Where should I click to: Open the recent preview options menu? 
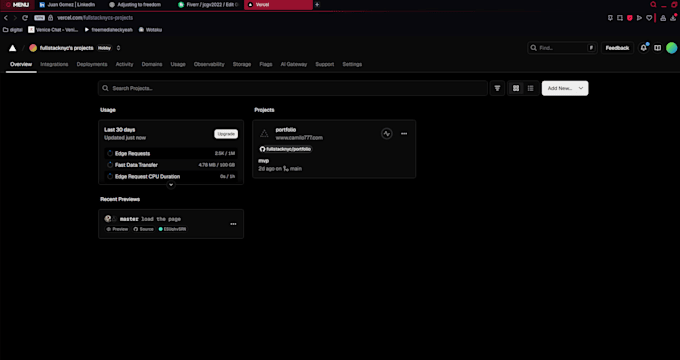point(233,224)
